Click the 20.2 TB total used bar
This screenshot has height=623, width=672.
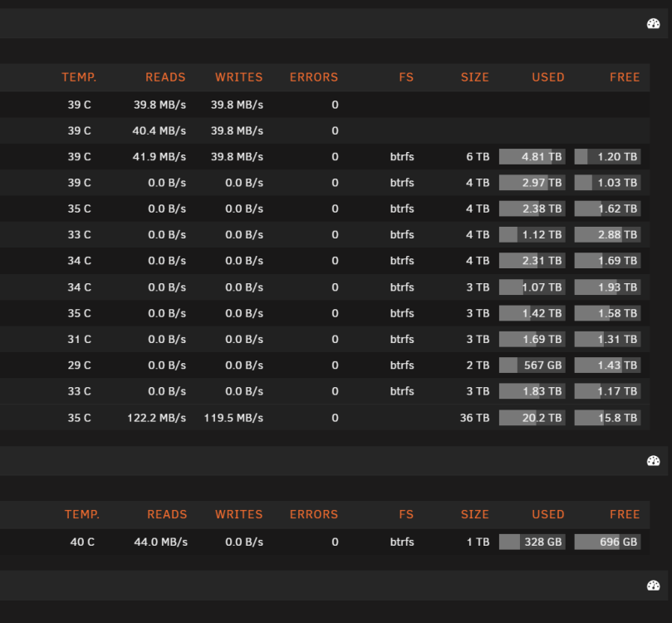coord(532,418)
